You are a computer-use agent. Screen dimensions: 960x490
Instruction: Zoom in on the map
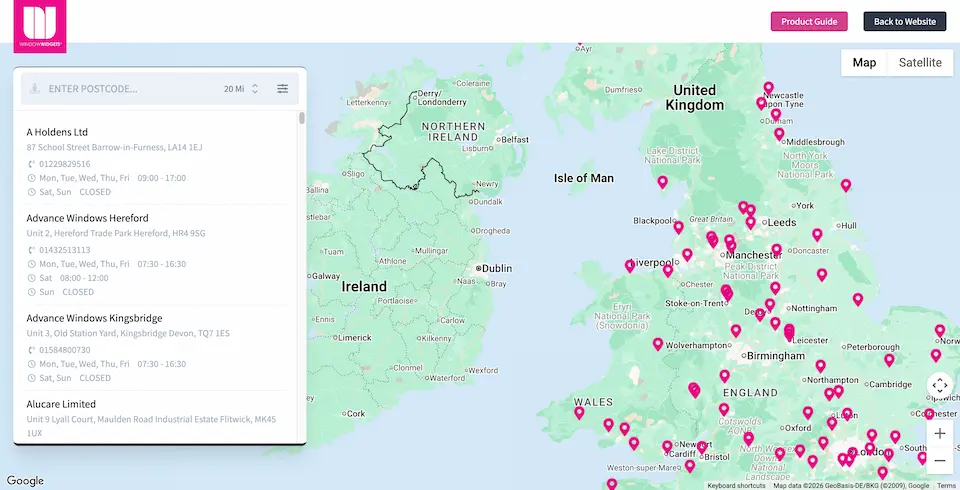pyautogui.click(x=940, y=434)
